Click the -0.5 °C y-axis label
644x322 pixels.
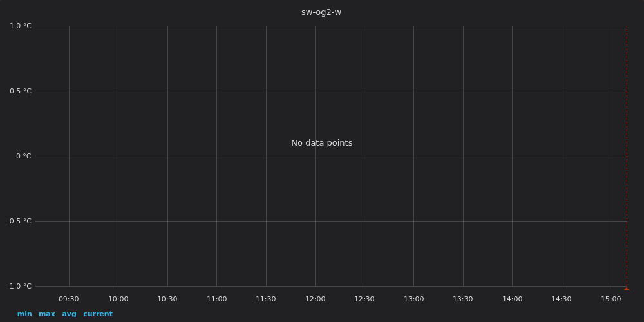click(x=19, y=222)
